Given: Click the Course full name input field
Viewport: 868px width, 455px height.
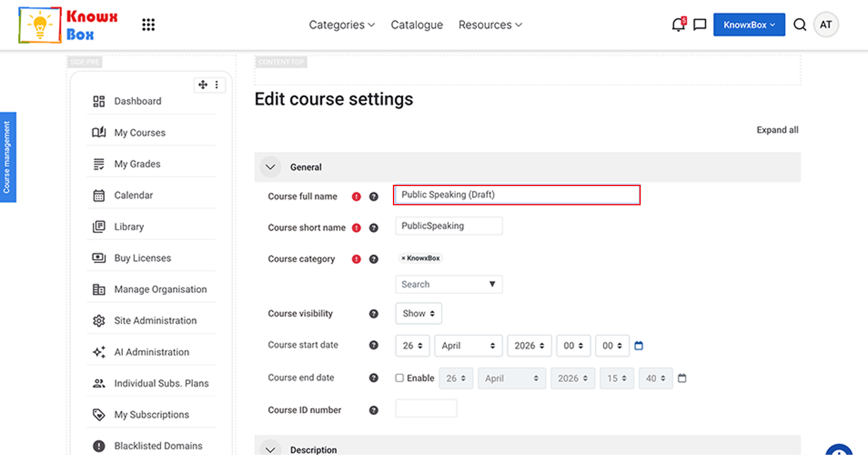Looking at the screenshot, I should pyautogui.click(x=517, y=195).
